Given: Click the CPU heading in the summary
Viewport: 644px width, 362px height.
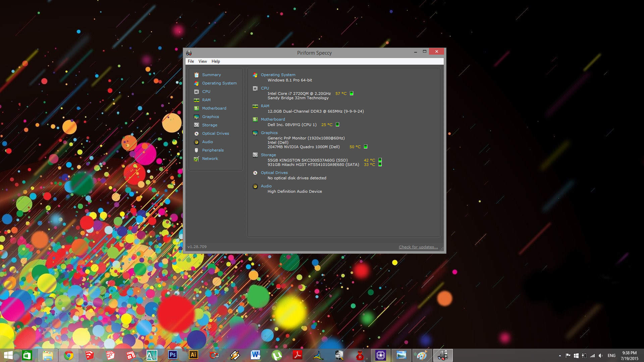Looking at the screenshot, I should [265, 88].
